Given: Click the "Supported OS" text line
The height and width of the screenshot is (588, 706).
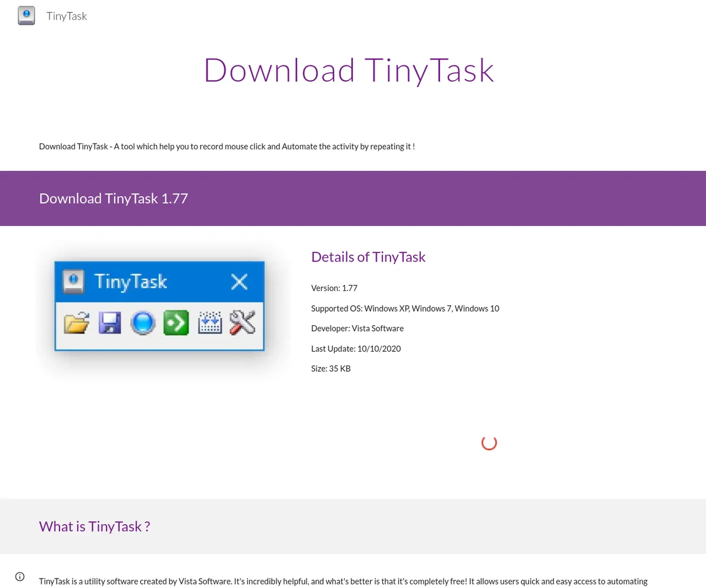Looking at the screenshot, I should (405, 308).
